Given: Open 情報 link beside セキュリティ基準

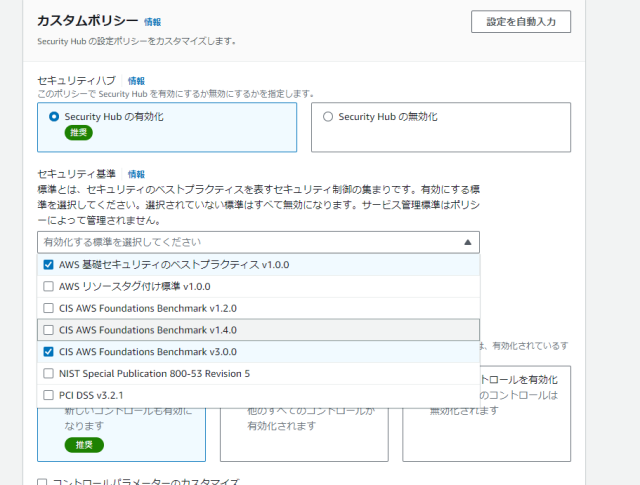Looking at the screenshot, I should pos(136,174).
